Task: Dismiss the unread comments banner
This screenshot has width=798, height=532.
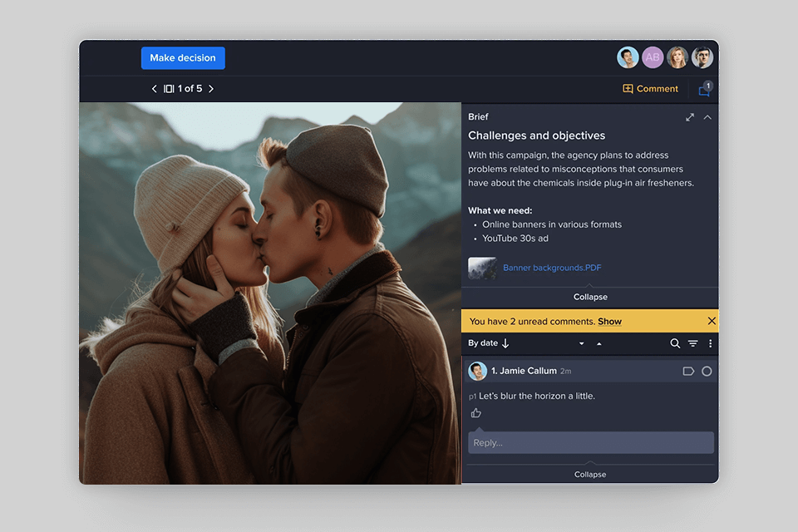Action: click(x=712, y=321)
